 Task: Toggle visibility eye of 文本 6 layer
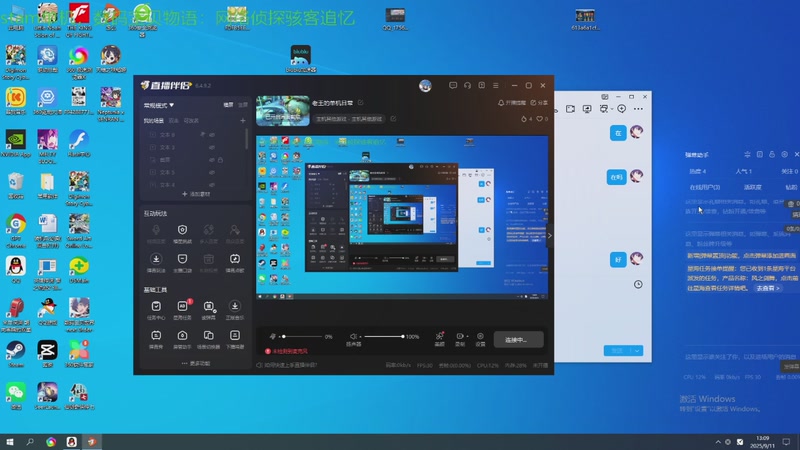[x=212, y=135]
